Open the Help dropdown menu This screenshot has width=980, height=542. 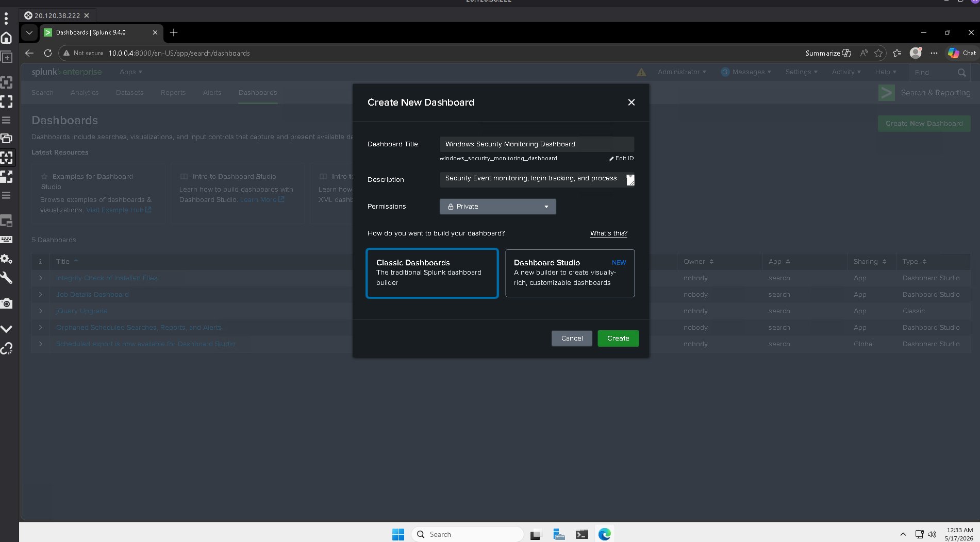885,72
